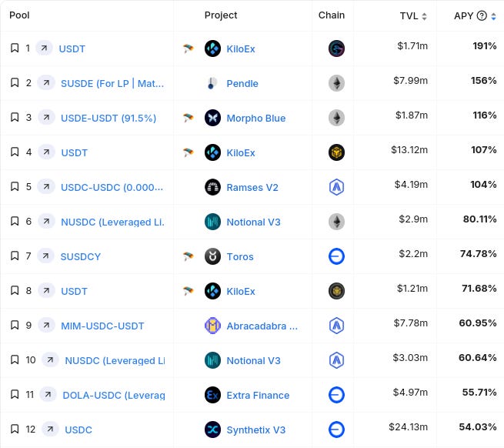504x448 pixels.
Task: Click the Synthetix V3 project logo
Action: tap(212, 430)
